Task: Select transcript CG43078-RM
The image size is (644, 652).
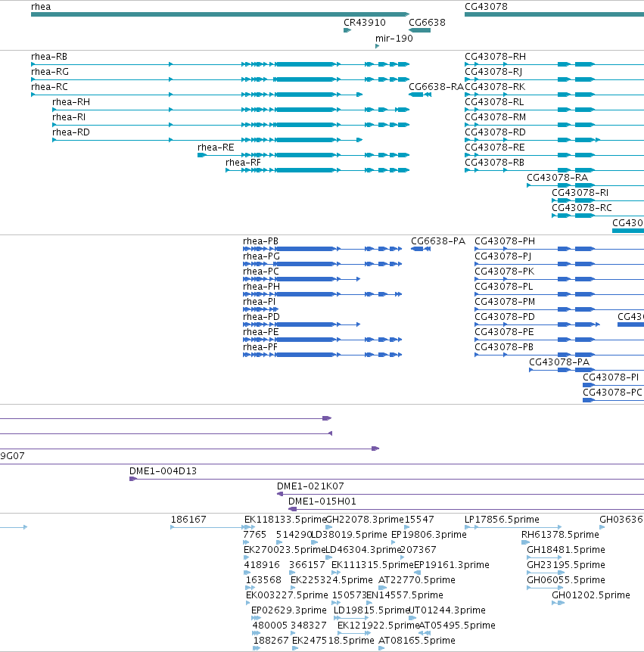Action: click(x=554, y=125)
